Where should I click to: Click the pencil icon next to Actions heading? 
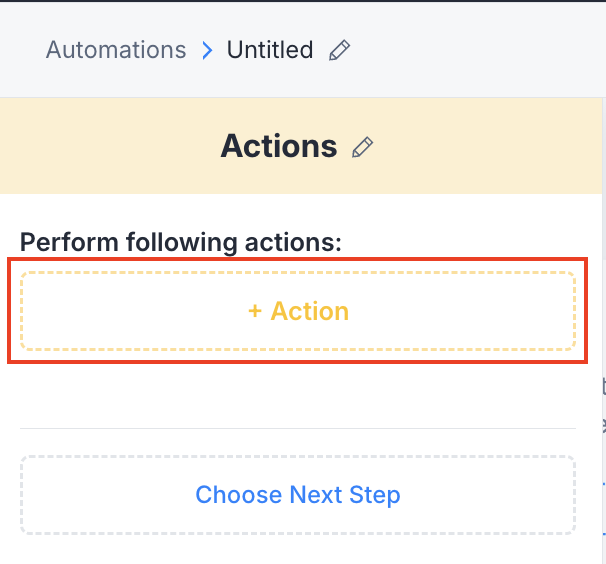pos(362,148)
